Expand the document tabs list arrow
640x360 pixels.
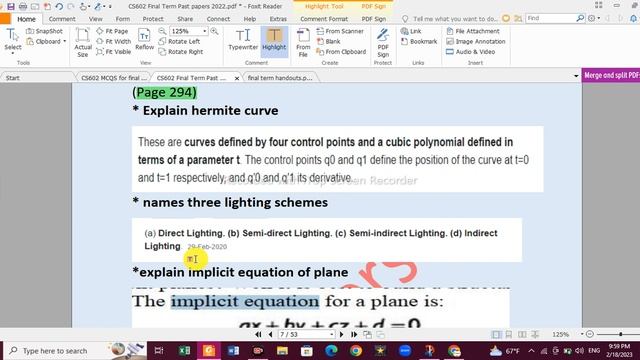tap(576, 76)
